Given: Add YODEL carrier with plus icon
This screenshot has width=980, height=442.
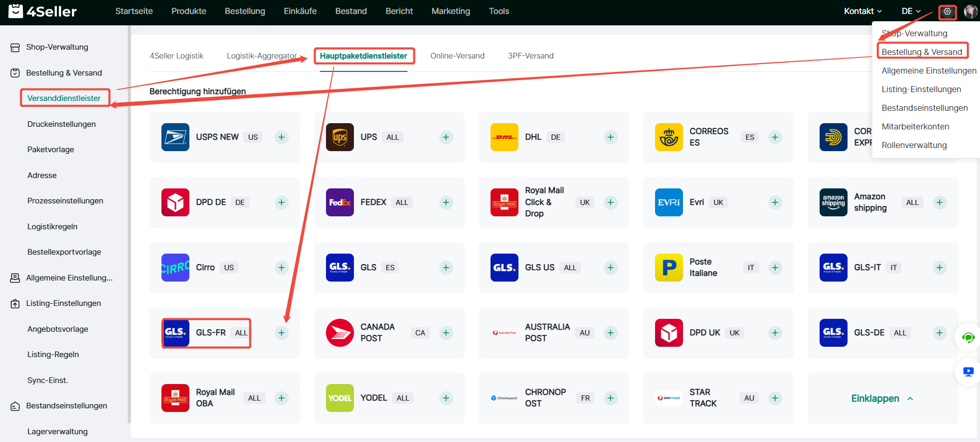Looking at the screenshot, I should 446,398.
